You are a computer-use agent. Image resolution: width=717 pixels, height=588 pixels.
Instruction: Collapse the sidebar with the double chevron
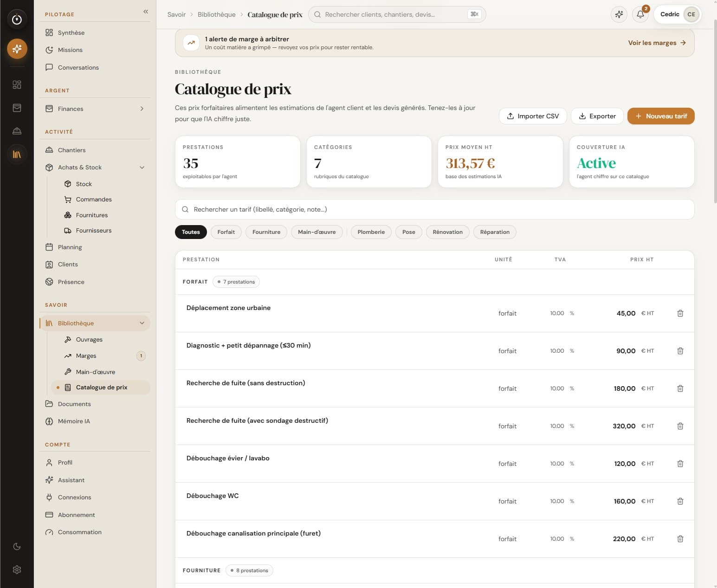click(146, 12)
